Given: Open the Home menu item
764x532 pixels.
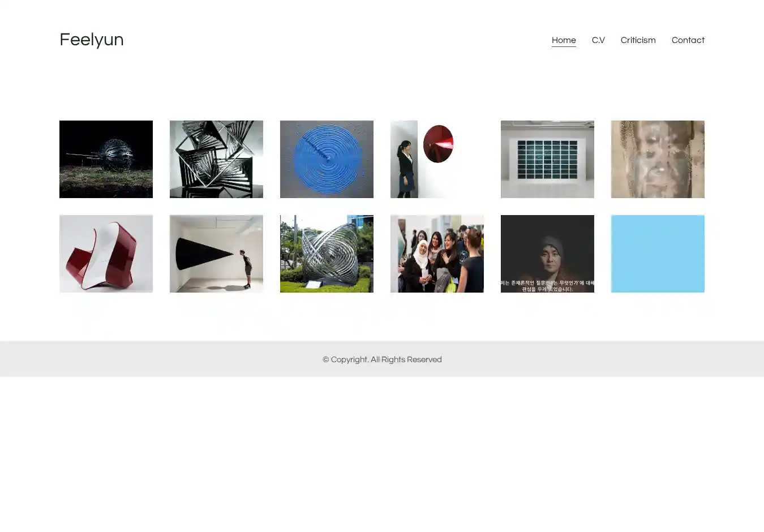Looking at the screenshot, I should [563, 40].
